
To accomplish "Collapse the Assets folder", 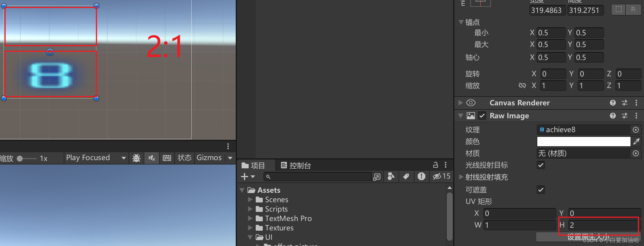I will point(242,190).
